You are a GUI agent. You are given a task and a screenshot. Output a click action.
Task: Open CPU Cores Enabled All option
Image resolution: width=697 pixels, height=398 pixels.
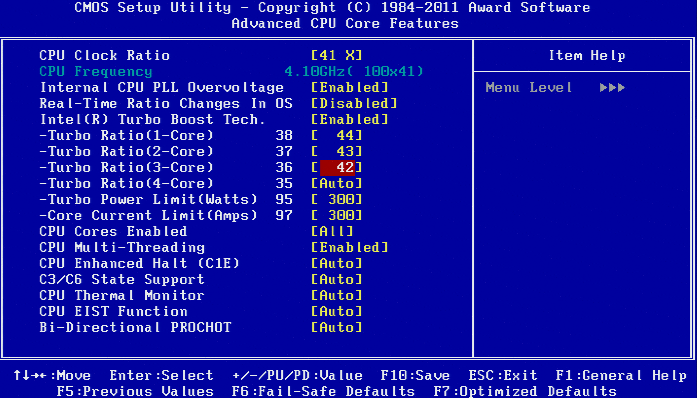332,232
